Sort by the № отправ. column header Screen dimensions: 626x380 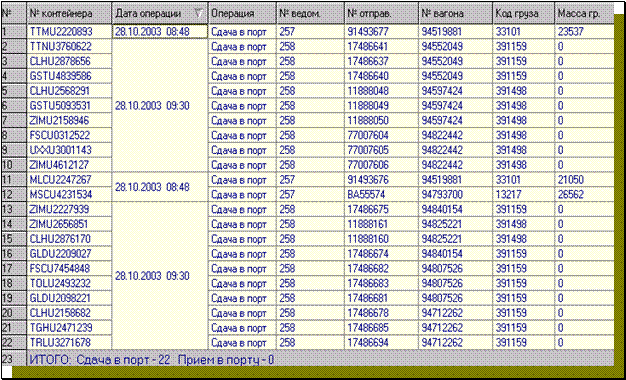click(x=381, y=13)
